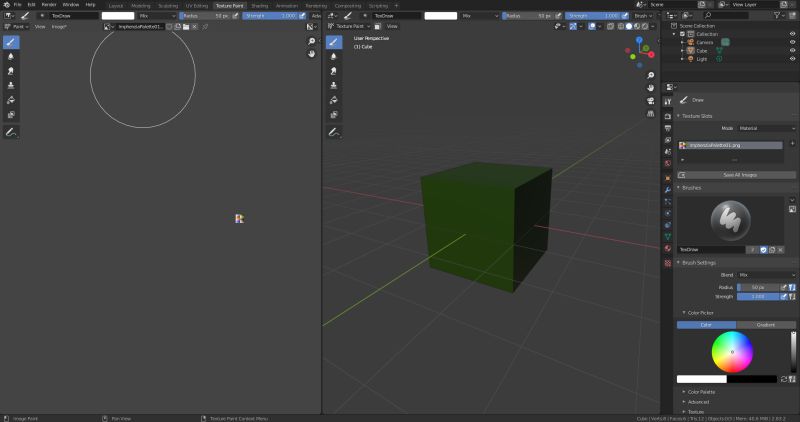Open Modifiers wrench tab in properties editor

(x=667, y=190)
